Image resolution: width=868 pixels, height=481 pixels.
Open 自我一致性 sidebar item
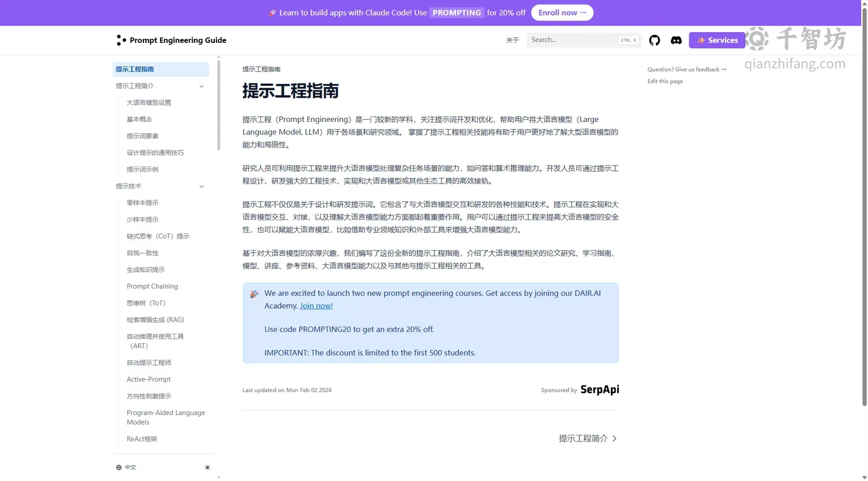tap(142, 253)
